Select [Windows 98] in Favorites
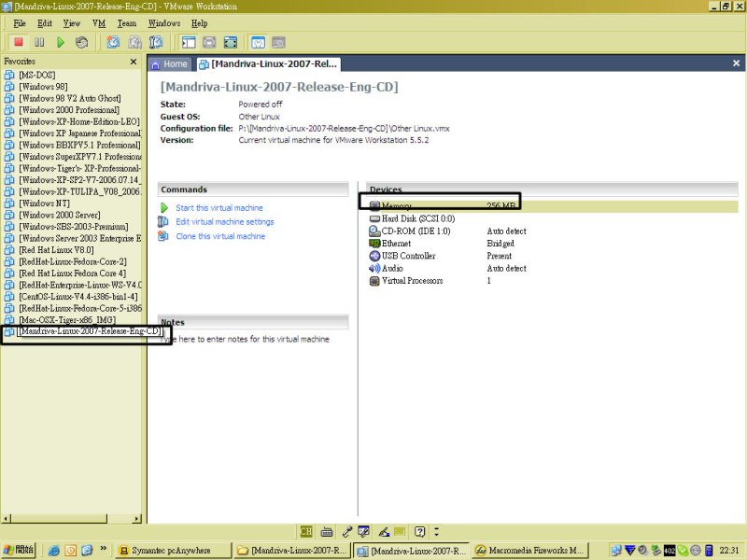Image resolution: width=747 pixels, height=560 pixels. pos(43,86)
